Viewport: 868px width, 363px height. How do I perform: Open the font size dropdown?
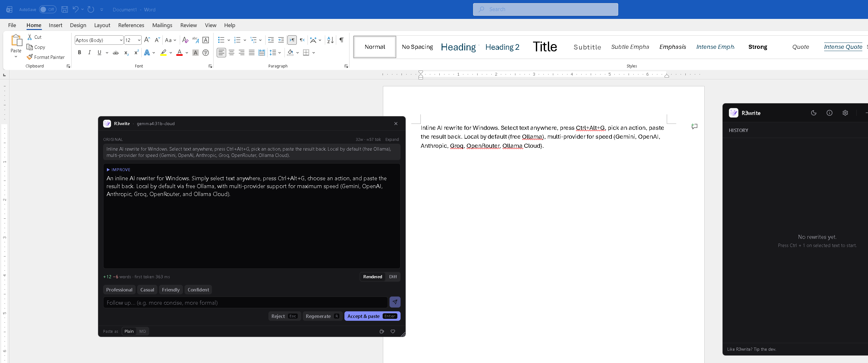tap(139, 40)
